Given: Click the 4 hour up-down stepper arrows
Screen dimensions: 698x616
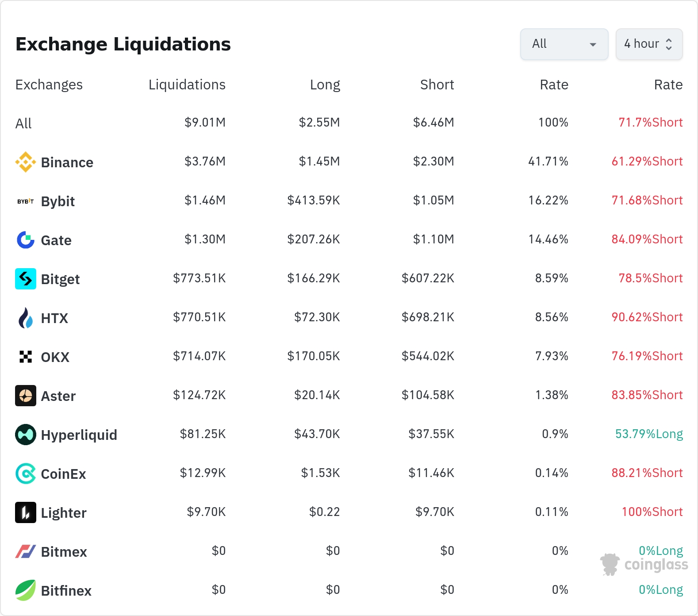Looking at the screenshot, I should [x=669, y=44].
